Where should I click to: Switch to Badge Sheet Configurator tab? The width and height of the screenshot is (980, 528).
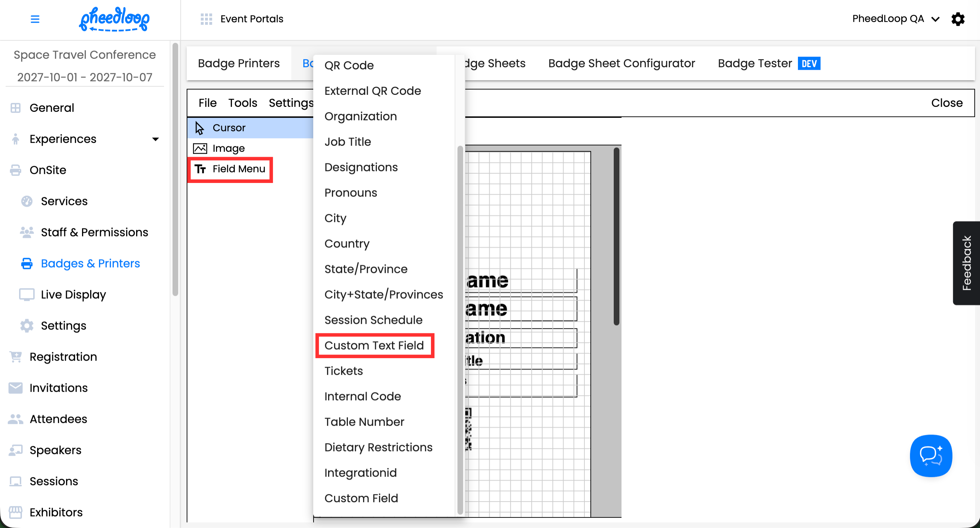(x=621, y=63)
